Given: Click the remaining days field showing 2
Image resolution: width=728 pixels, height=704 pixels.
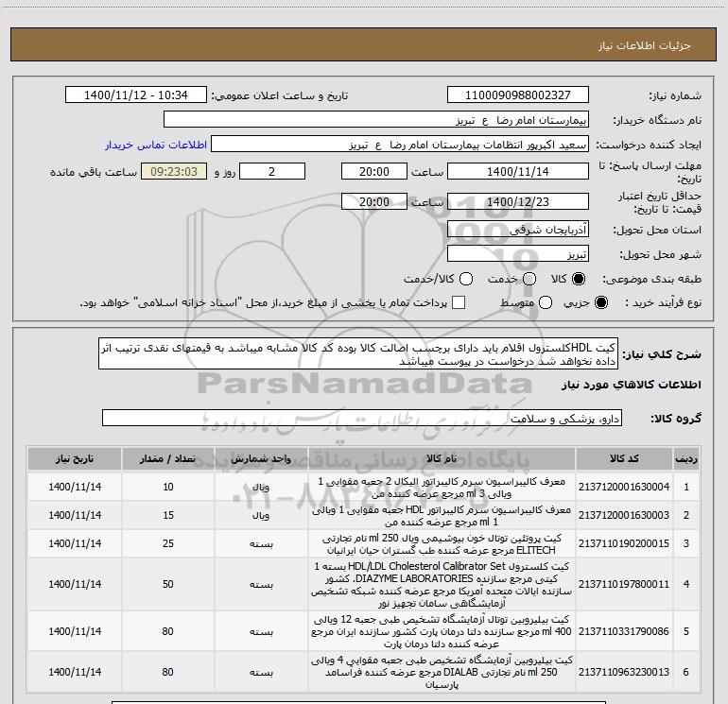Looking at the screenshot, I should [272, 171].
